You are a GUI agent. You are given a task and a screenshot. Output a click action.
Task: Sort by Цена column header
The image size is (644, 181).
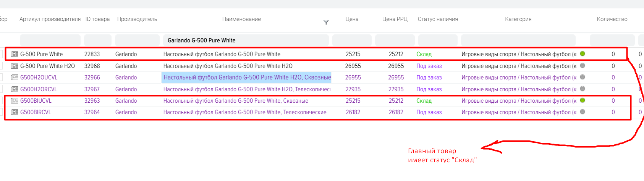coord(352,19)
